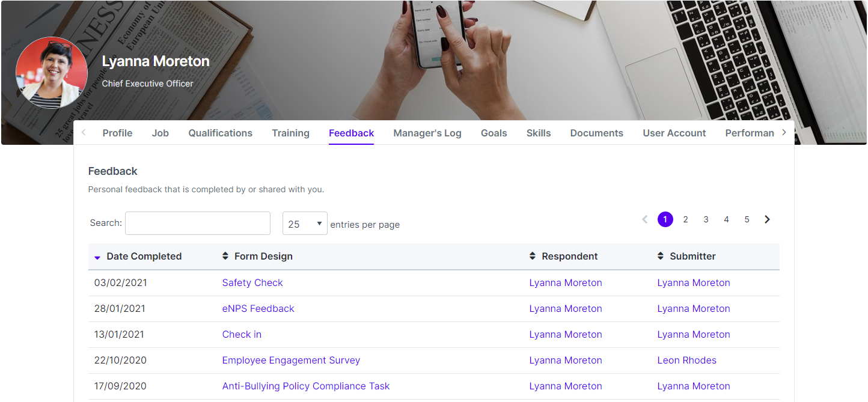Open the Safety Check feedback form
The height and width of the screenshot is (402, 868).
click(252, 283)
